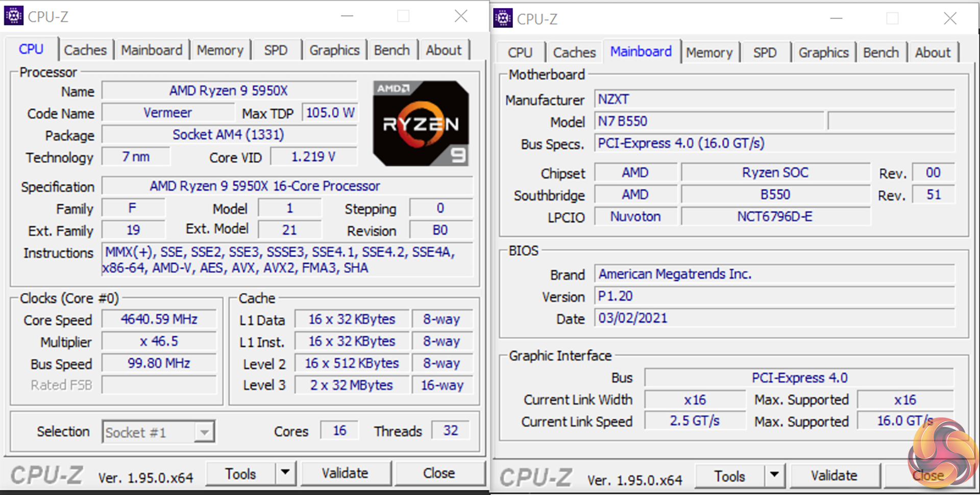Click the BIOS Date value 03/02/2021
This screenshot has width=980, height=495.
[x=774, y=318]
